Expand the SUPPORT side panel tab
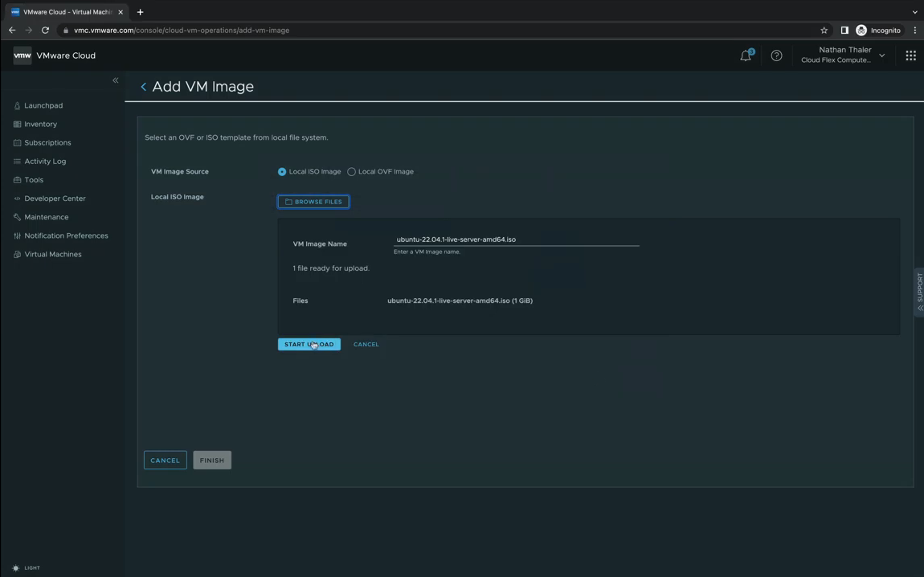Image resolution: width=924 pixels, height=577 pixels. [x=919, y=293]
